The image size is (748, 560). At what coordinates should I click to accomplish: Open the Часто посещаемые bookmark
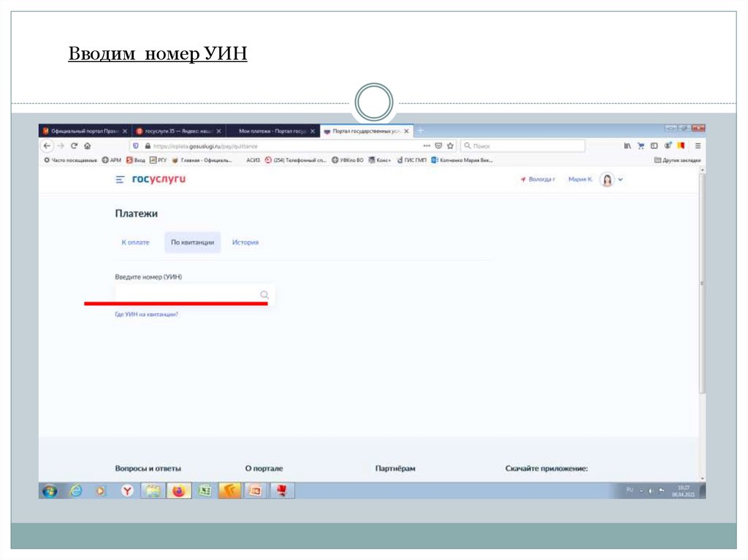71,161
